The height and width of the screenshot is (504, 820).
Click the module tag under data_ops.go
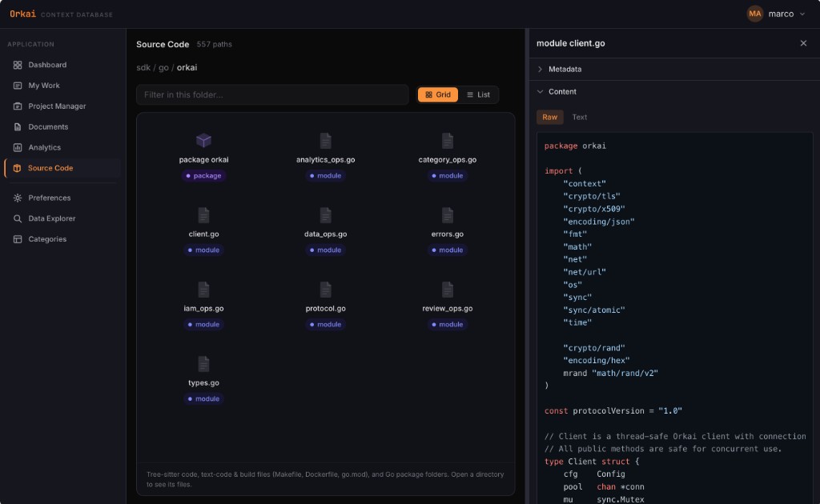(x=325, y=250)
